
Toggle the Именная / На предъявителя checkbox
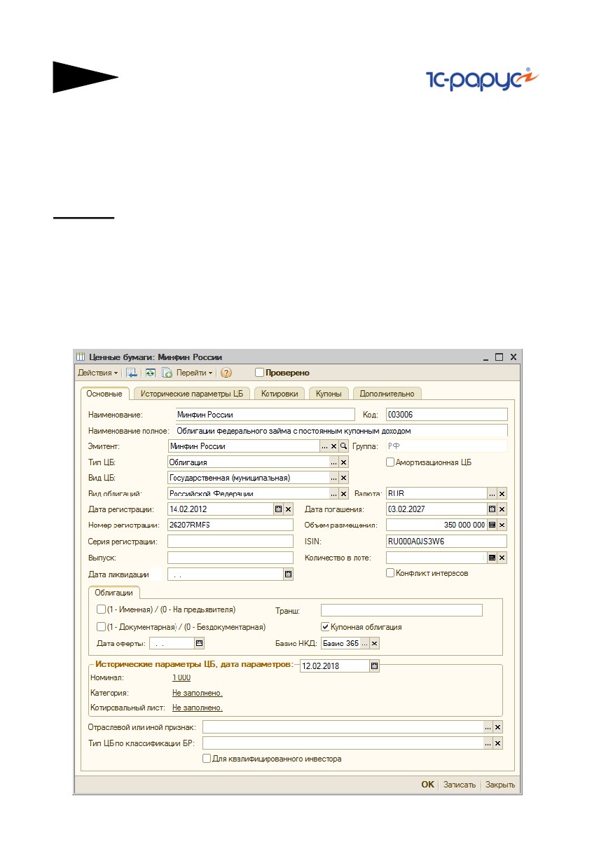click(101, 609)
